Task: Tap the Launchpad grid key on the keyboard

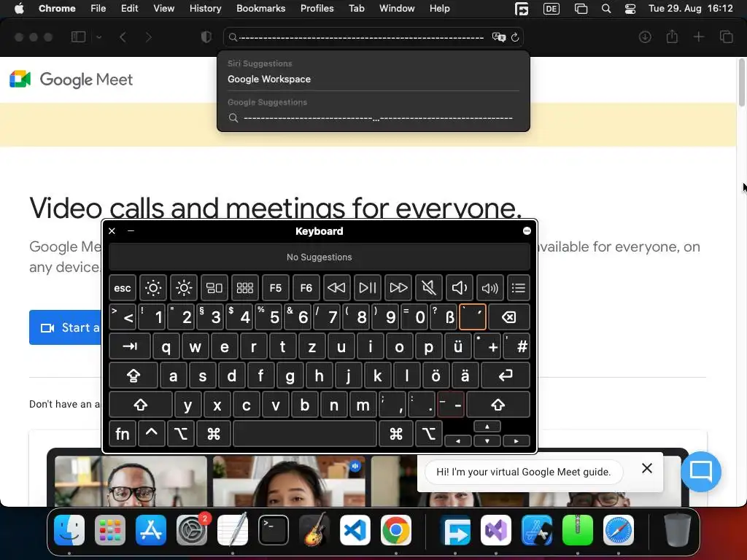Action: [x=245, y=288]
